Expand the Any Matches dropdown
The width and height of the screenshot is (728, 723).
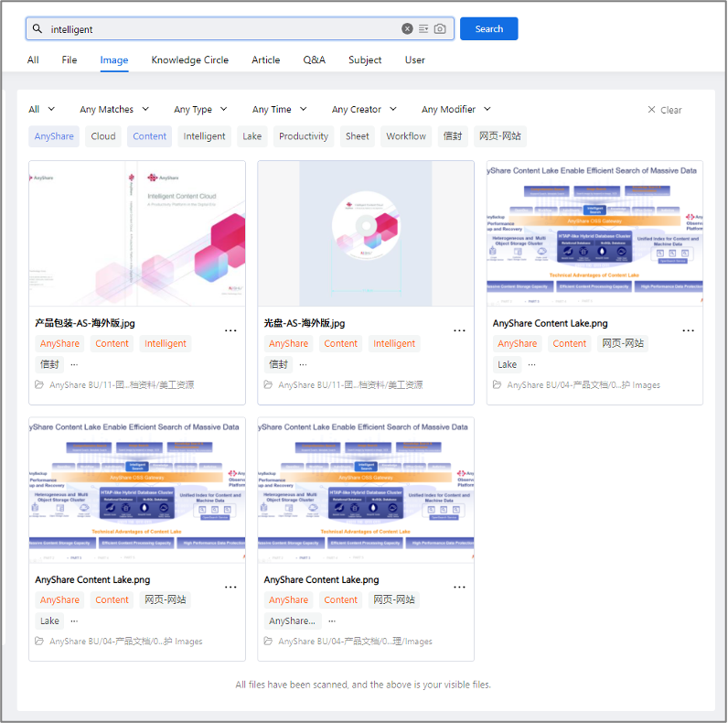[x=113, y=110]
